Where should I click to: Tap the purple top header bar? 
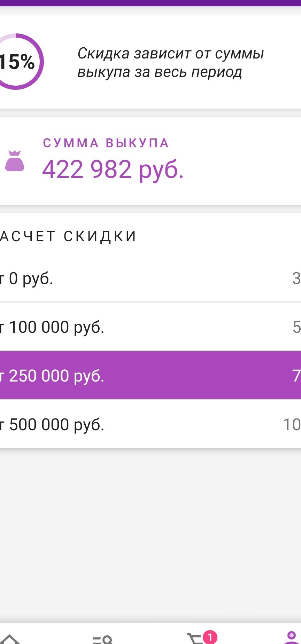pyautogui.click(x=150, y=3)
